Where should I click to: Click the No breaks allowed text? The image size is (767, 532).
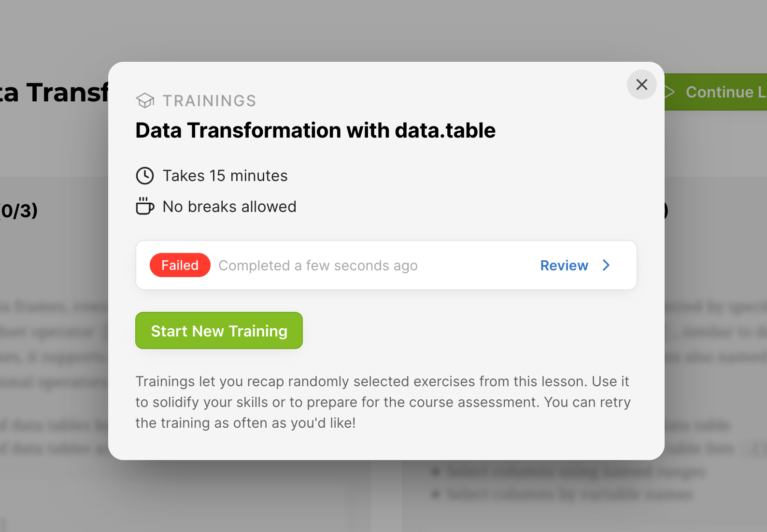pyautogui.click(x=229, y=207)
